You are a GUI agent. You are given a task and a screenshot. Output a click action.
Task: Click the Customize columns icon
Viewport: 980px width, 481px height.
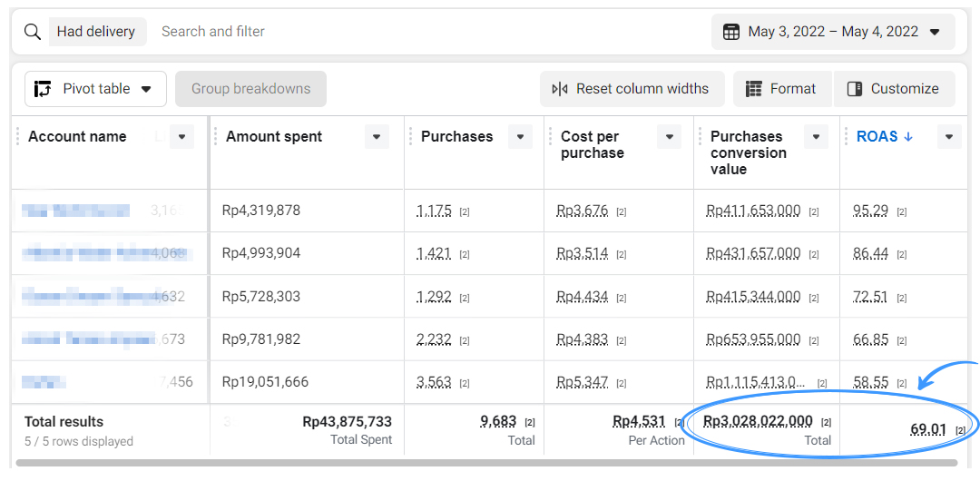pyautogui.click(x=854, y=89)
